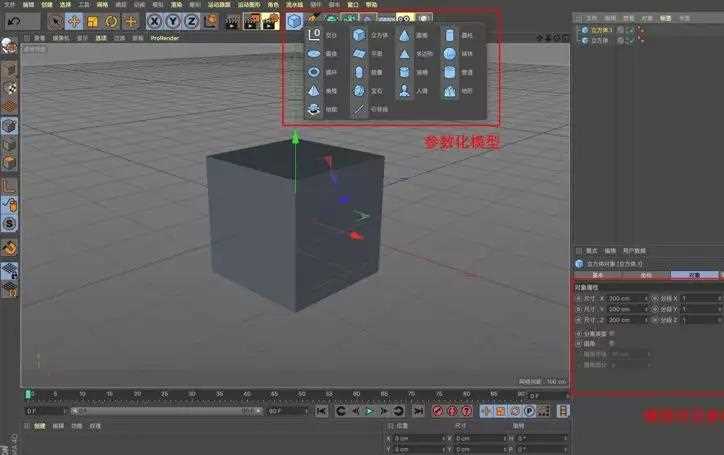Click Segments X field
Viewport: 724px width, 455px height.
[701, 299]
